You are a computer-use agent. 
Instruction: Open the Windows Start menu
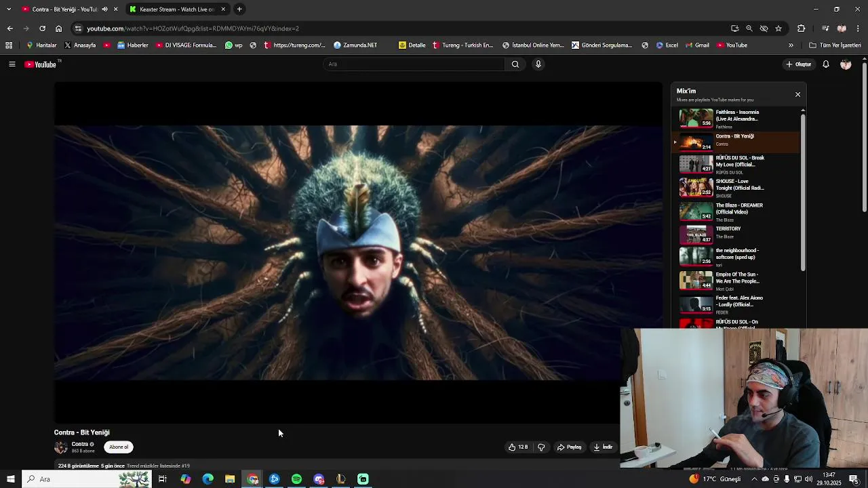(x=10, y=479)
